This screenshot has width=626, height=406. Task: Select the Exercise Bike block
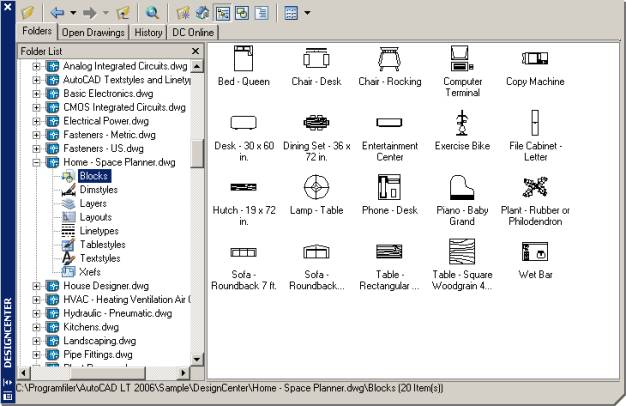click(x=462, y=131)
